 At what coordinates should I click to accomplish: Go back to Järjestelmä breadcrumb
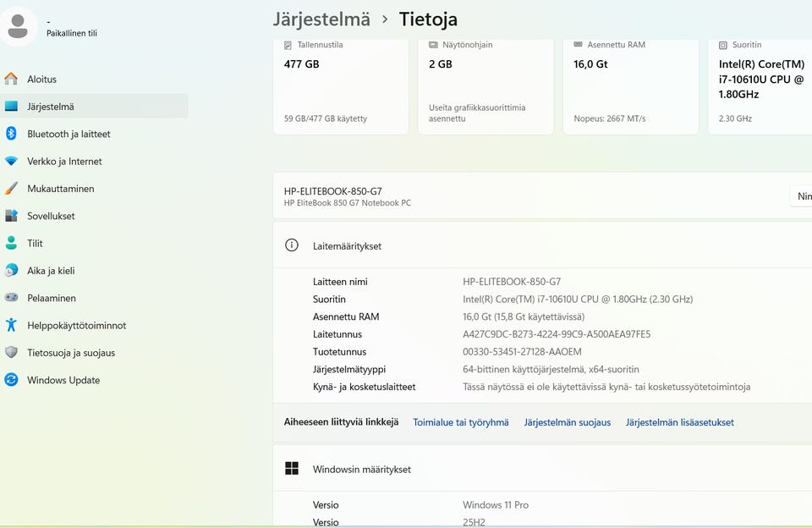pos(321,19)
